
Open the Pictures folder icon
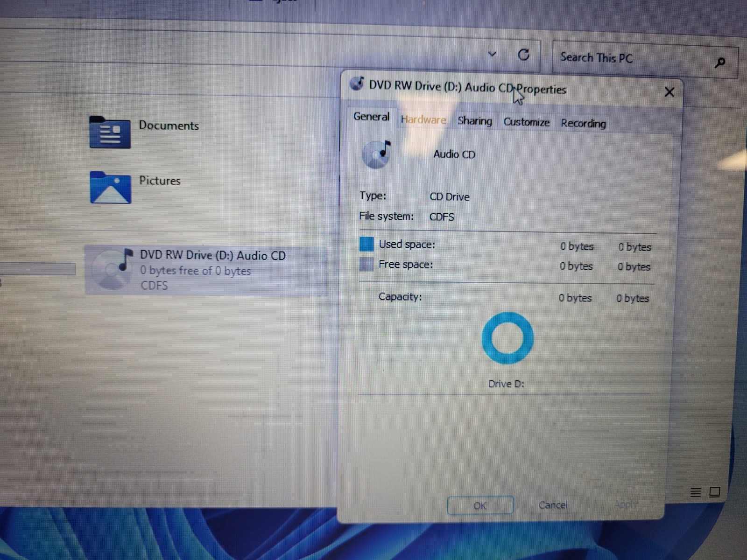[x=110, y=188]
